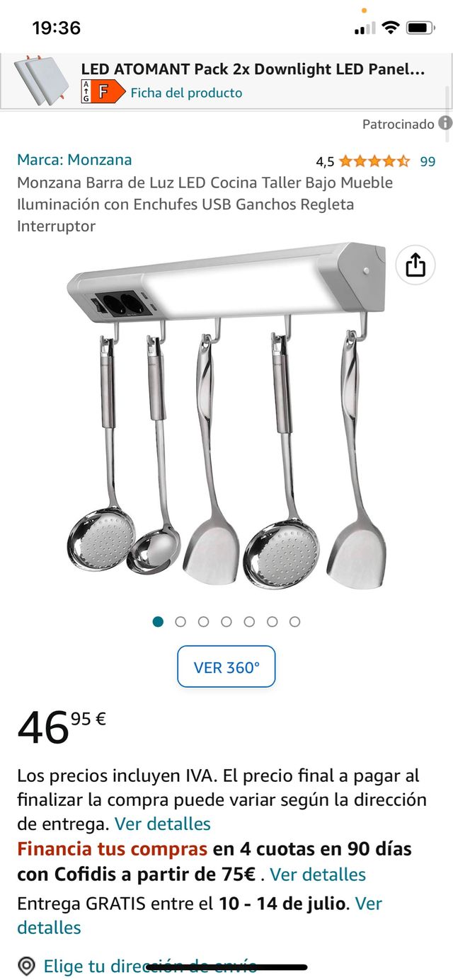
Task: Open Ver detalles link for Cofidis financing
Action: [318, 875]
